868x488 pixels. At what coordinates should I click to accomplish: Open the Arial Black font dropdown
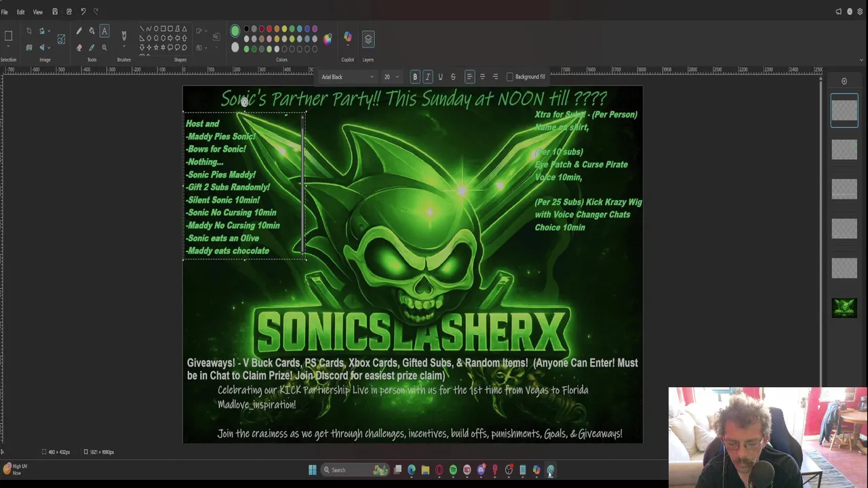pyautogui.click(x=347, y=77)
